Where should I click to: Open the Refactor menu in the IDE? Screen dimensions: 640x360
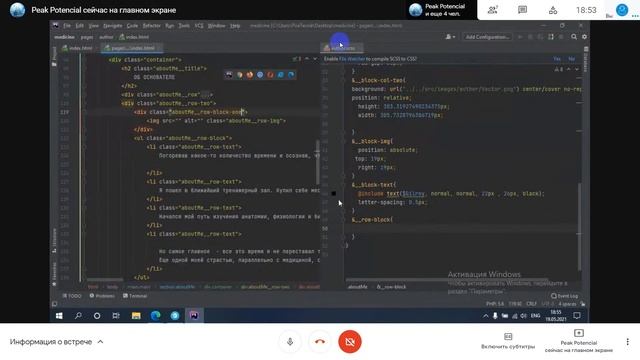151,26
